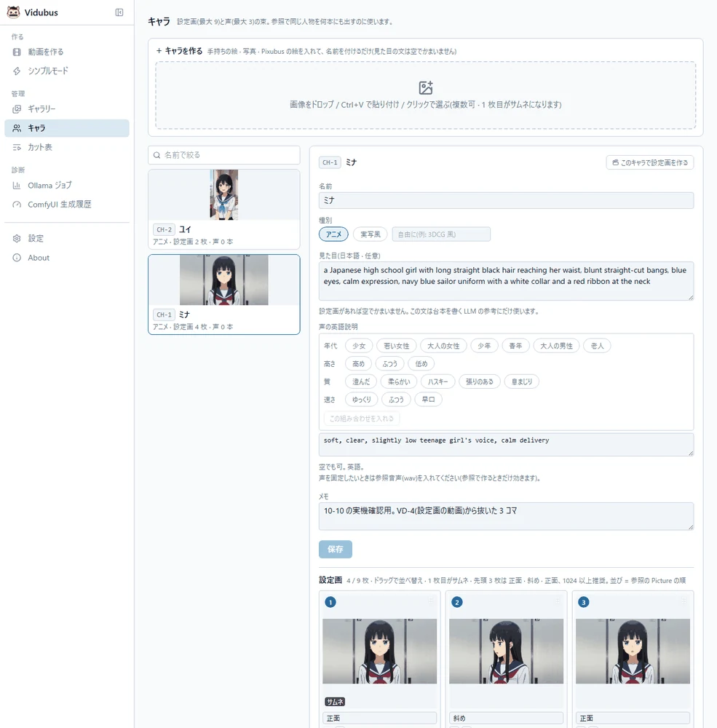Image resolution: width=717 pixels, height=728 pixels.
Task: Click the numbered badge 2 on the second 設定画
Action: tap(457, 602)
